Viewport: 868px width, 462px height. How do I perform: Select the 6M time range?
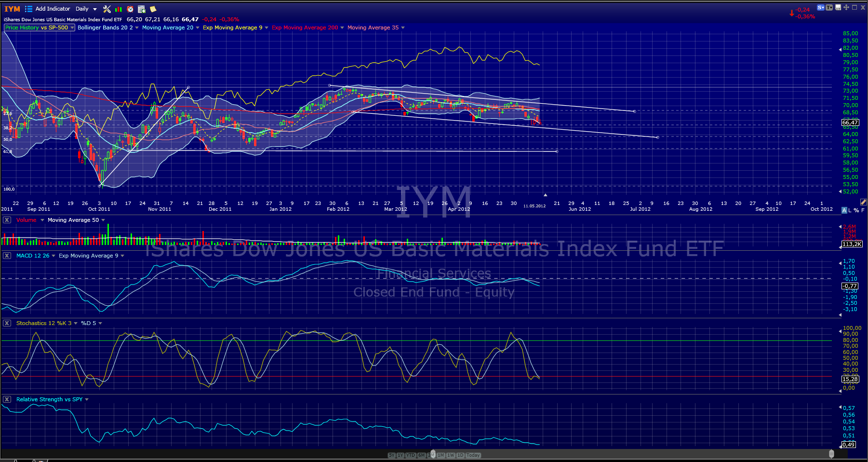click(x=421, y=455)
